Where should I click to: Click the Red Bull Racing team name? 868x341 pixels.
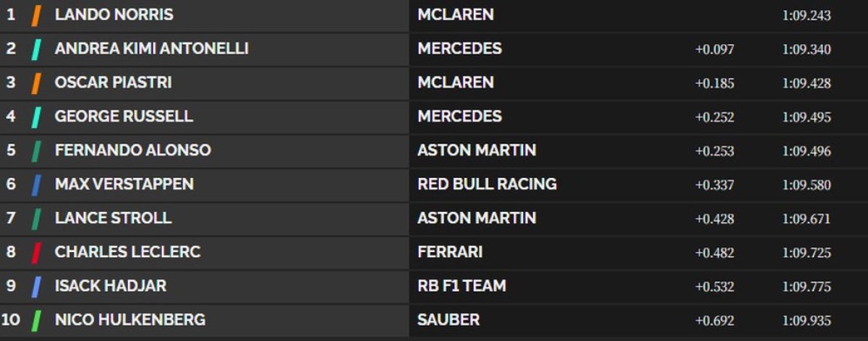click(487, 185)
